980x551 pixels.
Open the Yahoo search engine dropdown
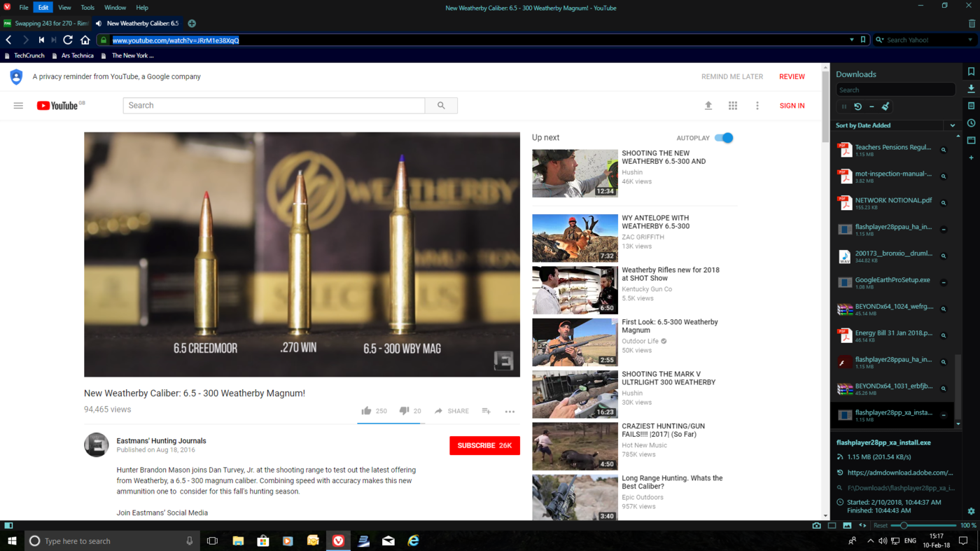click(969, 40)
